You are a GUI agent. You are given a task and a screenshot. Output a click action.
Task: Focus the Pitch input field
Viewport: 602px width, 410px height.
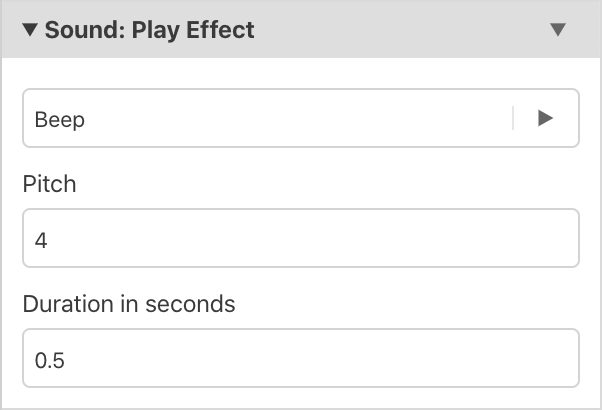click(x=301, y=238)
